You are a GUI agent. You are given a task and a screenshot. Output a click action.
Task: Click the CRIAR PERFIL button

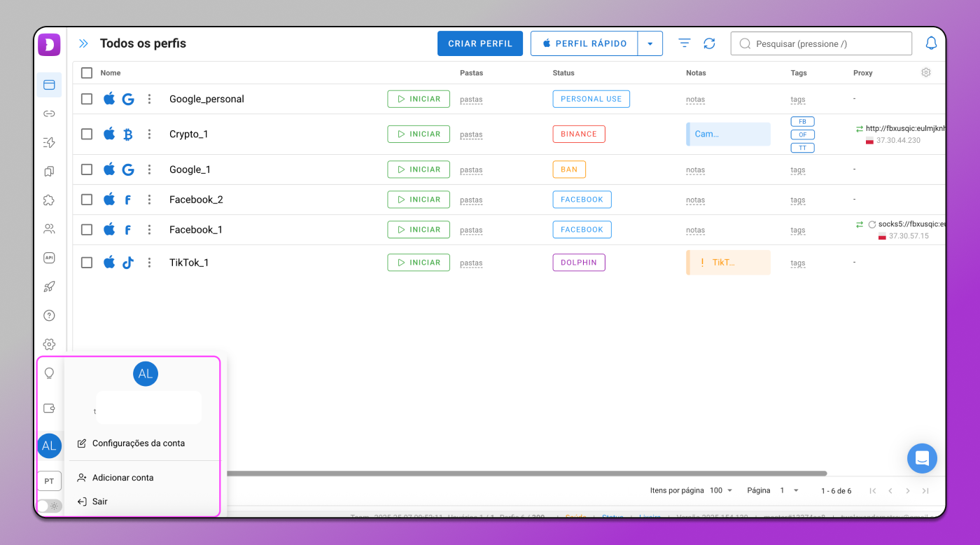tap(480, 43)
